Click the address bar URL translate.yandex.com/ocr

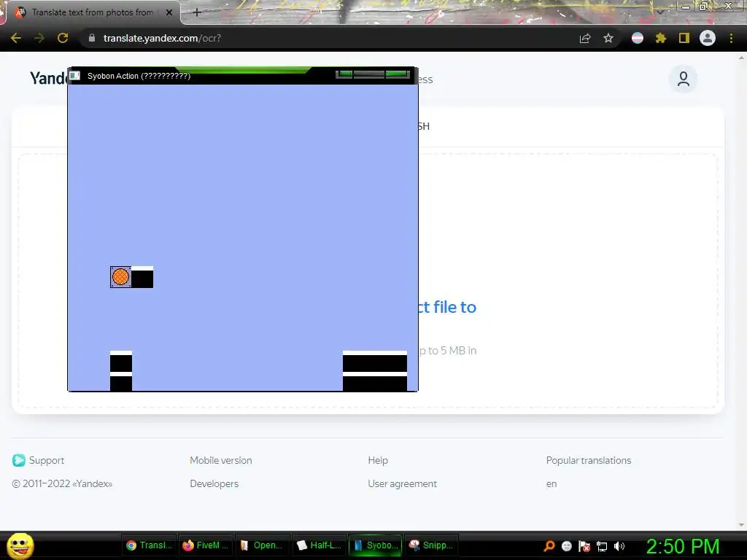[x=162, y=38]
